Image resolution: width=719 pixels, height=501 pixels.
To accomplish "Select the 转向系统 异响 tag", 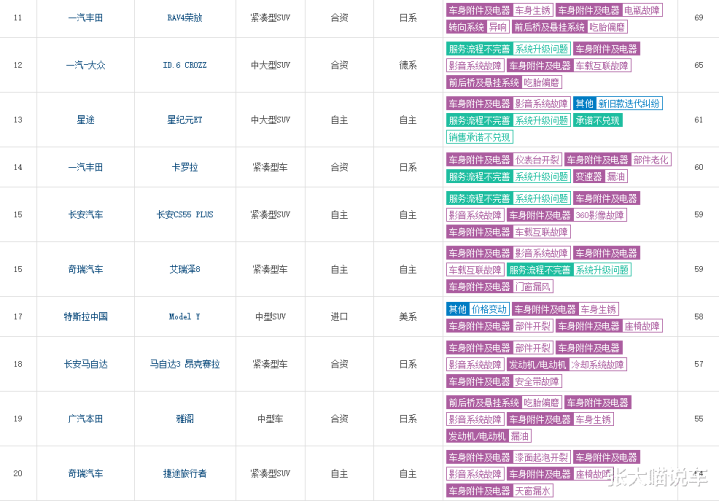I will coord(477,27).
